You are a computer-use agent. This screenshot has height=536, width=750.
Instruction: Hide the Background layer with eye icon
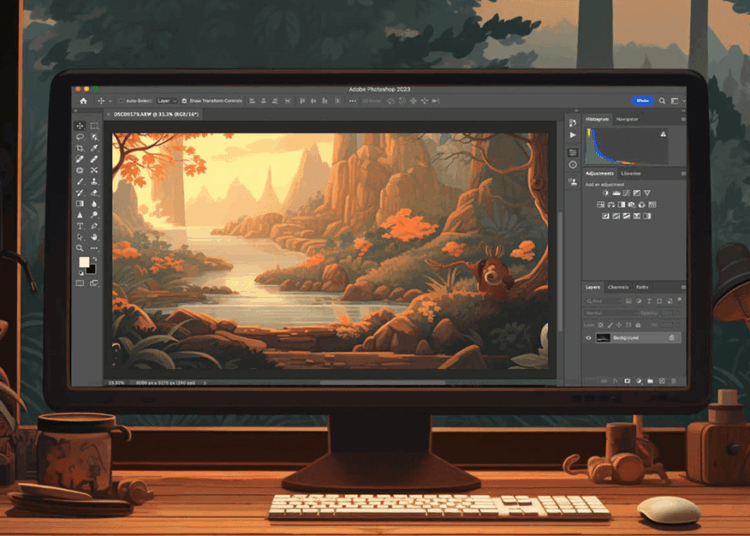(x=588, y=338)
